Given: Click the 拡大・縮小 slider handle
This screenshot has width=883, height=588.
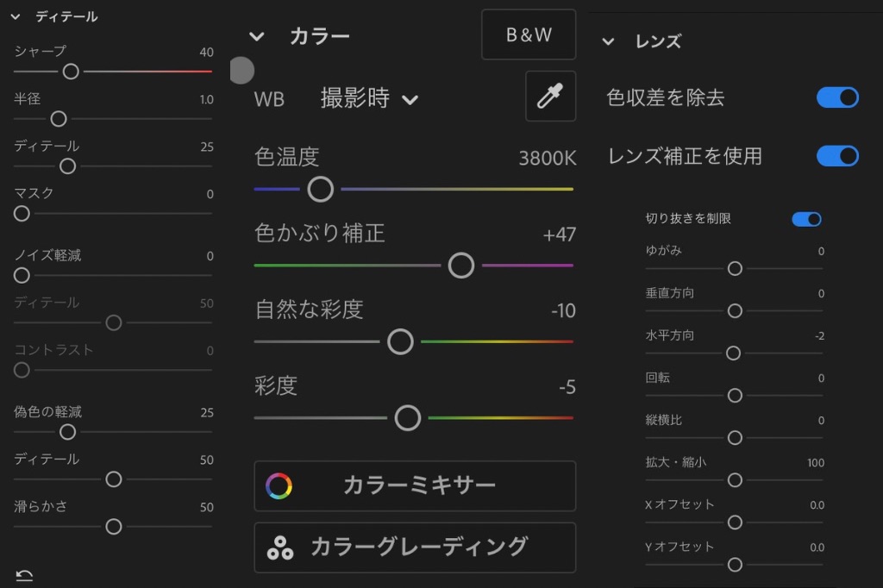Looking at the screenshot, I should pyautogui.click(x=735, y=480).
